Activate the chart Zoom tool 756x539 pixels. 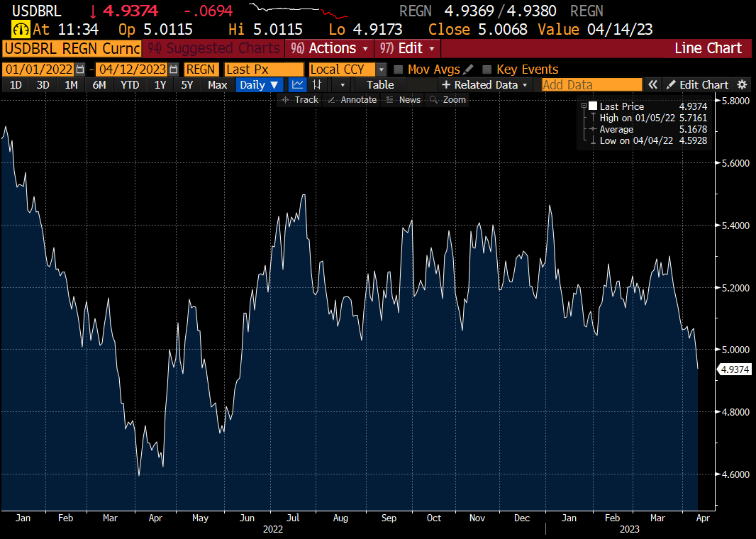click(x=448, y=100)
